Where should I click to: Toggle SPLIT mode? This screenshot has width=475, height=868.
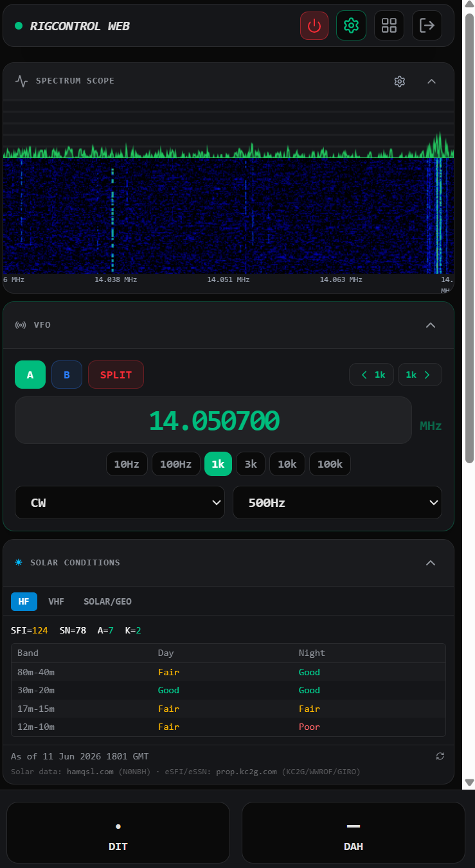coord(116,375)
